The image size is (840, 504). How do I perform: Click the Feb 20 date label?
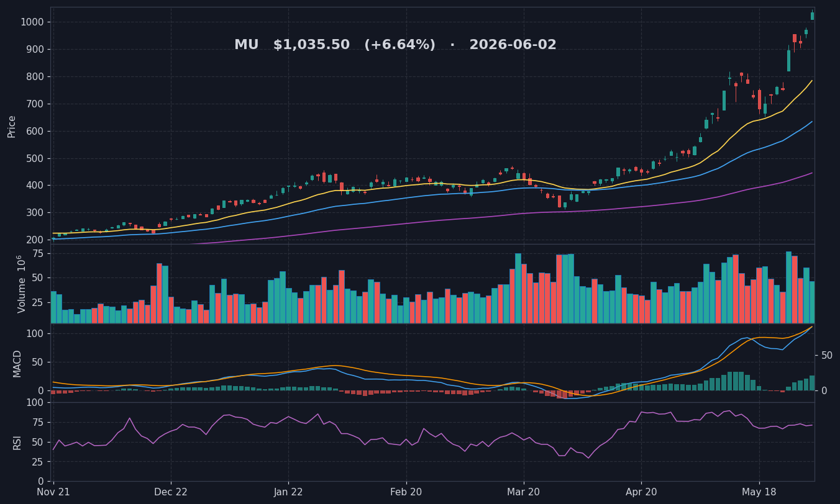(x=406, y=493)
